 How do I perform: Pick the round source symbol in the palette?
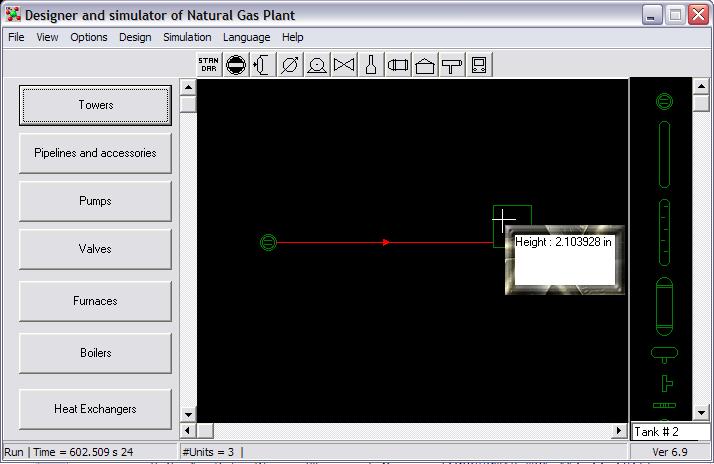[664, 101]
